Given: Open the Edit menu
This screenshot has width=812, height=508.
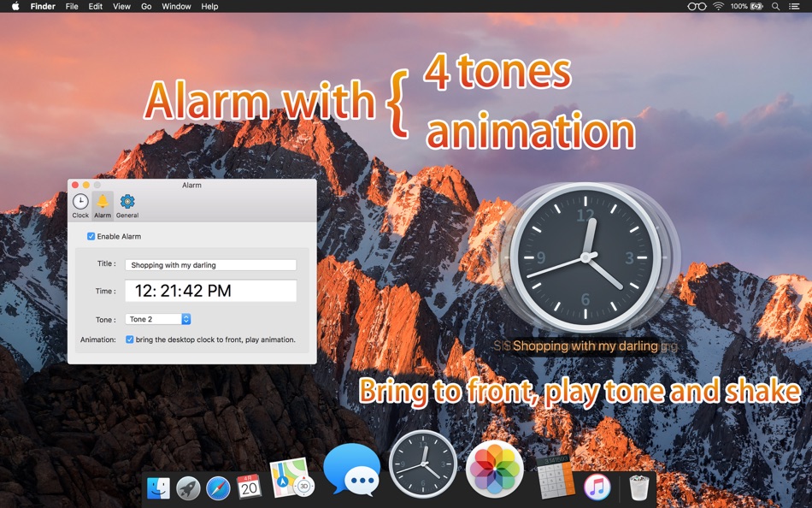Looking at the screenshot, I should point(95,6).
